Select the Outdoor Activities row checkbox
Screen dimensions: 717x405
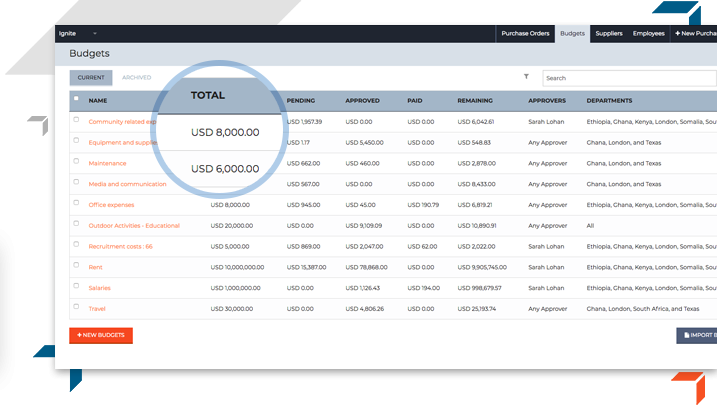[x=76, y=224]
